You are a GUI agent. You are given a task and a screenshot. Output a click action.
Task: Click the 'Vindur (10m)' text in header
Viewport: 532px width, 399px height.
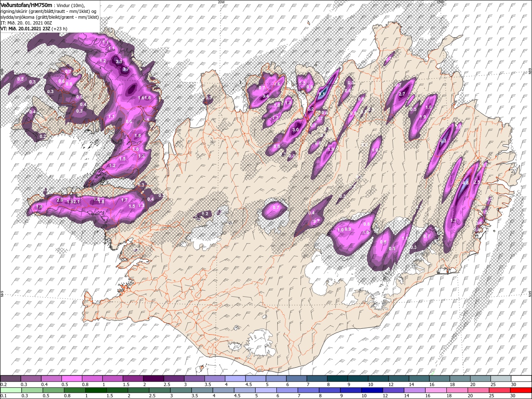(71, 5)
